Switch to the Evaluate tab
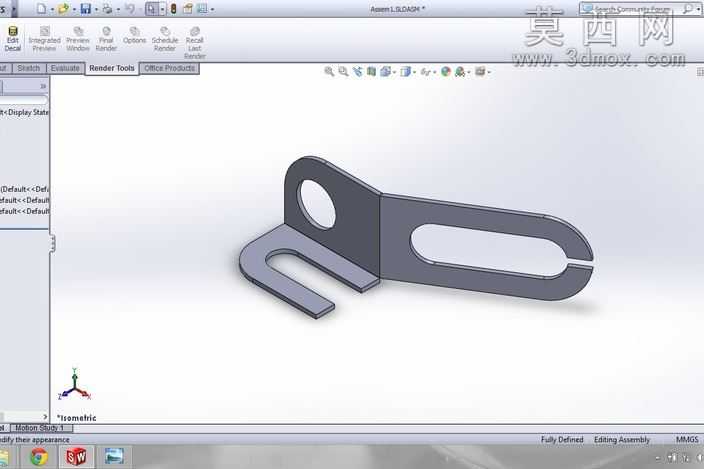This screenshot has width=704, height=469. tap(65, 68)
